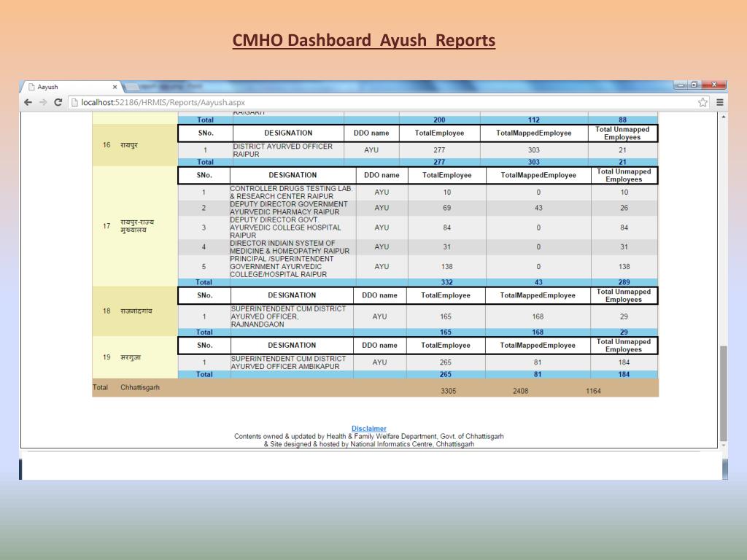
Task: Click the page vertical scrollbar thumb
Action: coord(724,393)
